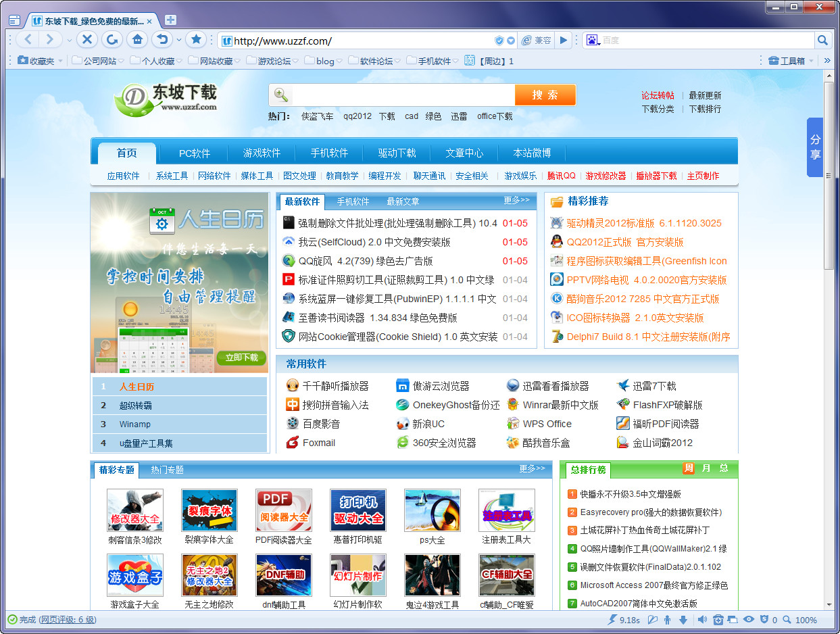Open the 游戏软件 navigation tab

pos(262,153)
